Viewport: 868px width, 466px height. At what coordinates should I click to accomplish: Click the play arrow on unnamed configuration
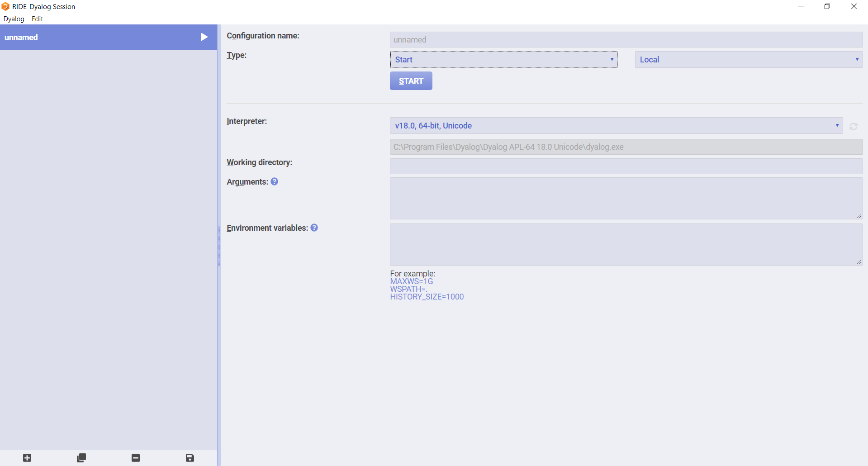(204, 37)
